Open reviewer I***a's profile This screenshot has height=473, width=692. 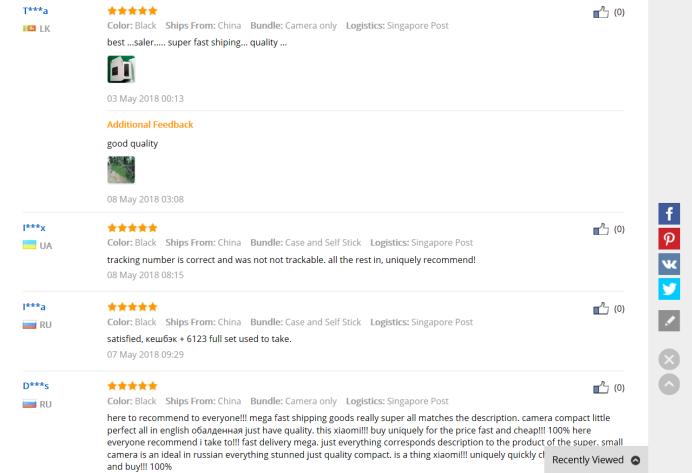34,307
